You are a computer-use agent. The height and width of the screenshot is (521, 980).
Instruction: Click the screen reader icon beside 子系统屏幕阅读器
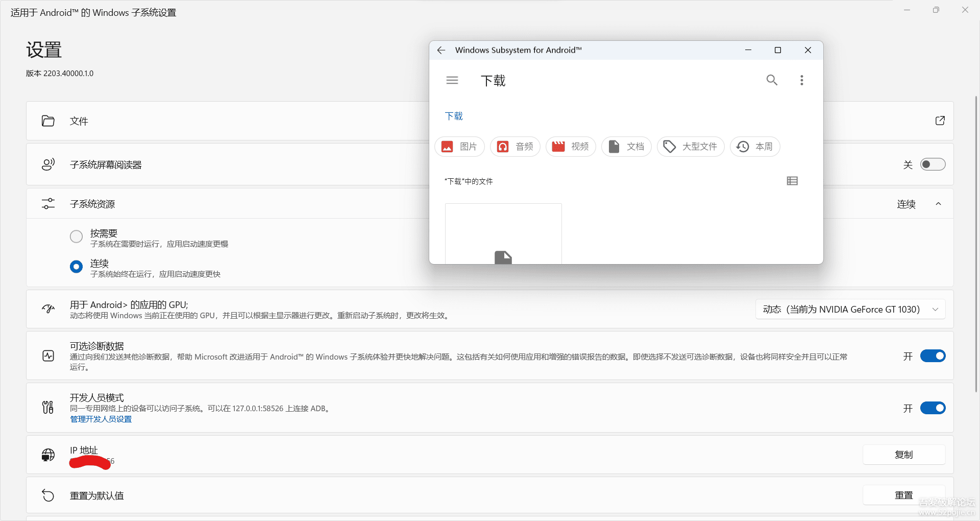click(48, 164)
